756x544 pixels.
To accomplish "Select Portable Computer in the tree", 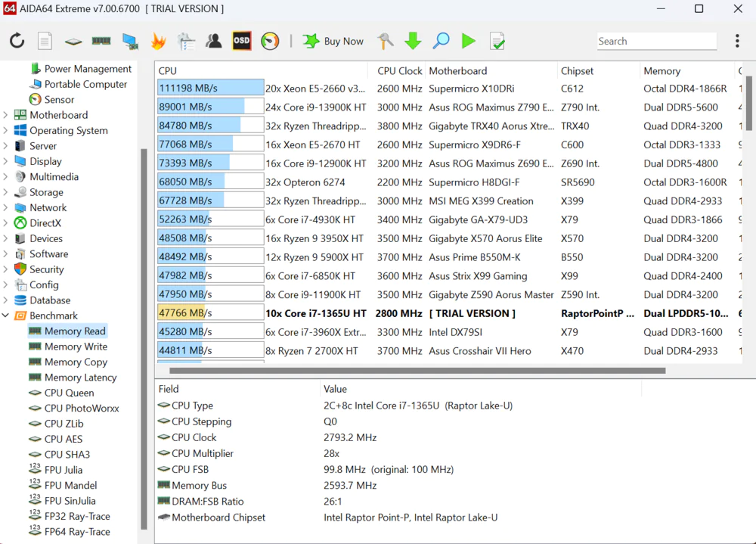I will click(x=79, y=84).
